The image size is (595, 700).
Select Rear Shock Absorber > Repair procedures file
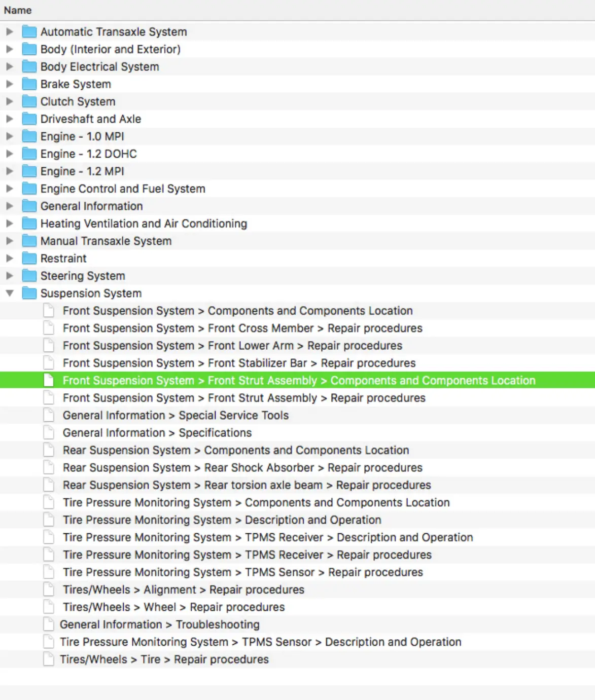(297, 467)
